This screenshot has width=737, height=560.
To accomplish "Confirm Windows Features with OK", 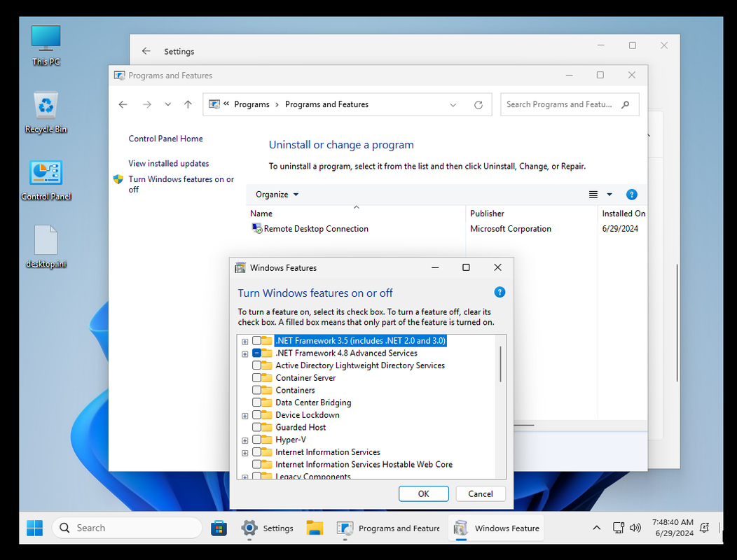I will 423,493.
